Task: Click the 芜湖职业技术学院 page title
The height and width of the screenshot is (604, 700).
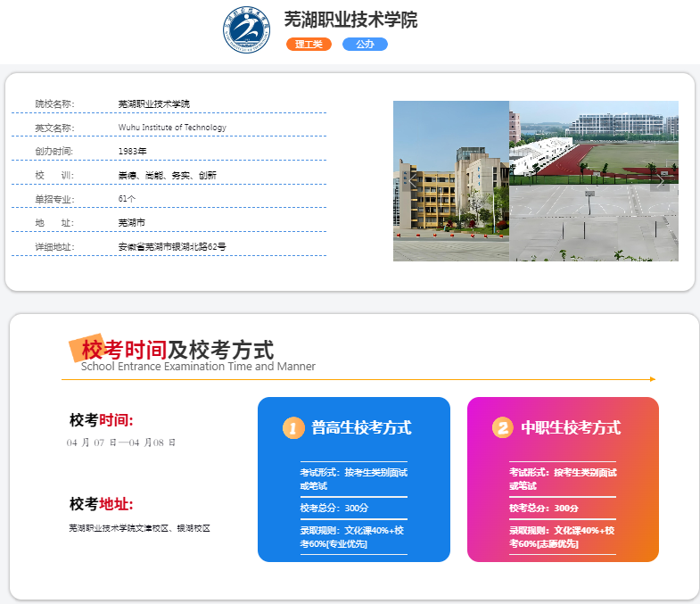Action: click(x=351, y=20)
